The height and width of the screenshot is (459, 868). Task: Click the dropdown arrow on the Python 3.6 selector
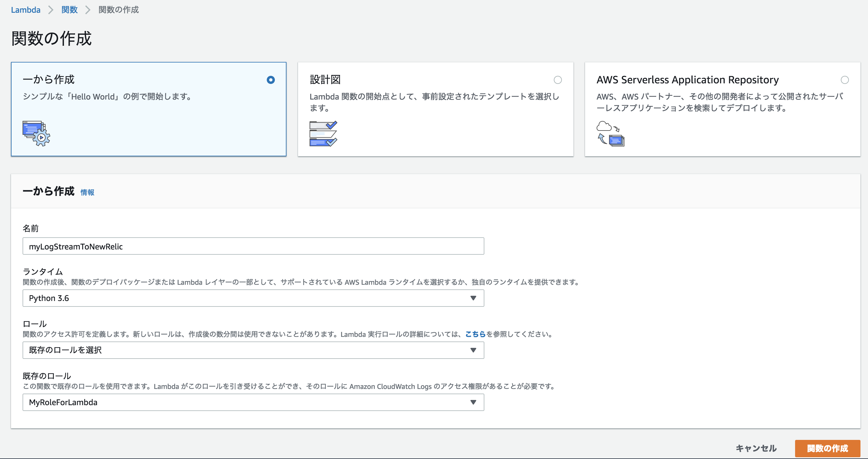(x=473, y=298)
